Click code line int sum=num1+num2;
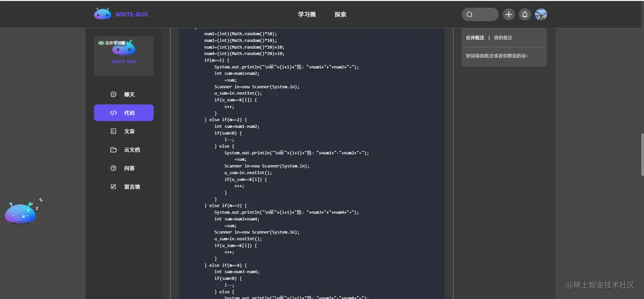This screenshot has height=299, width=644. 237,73
